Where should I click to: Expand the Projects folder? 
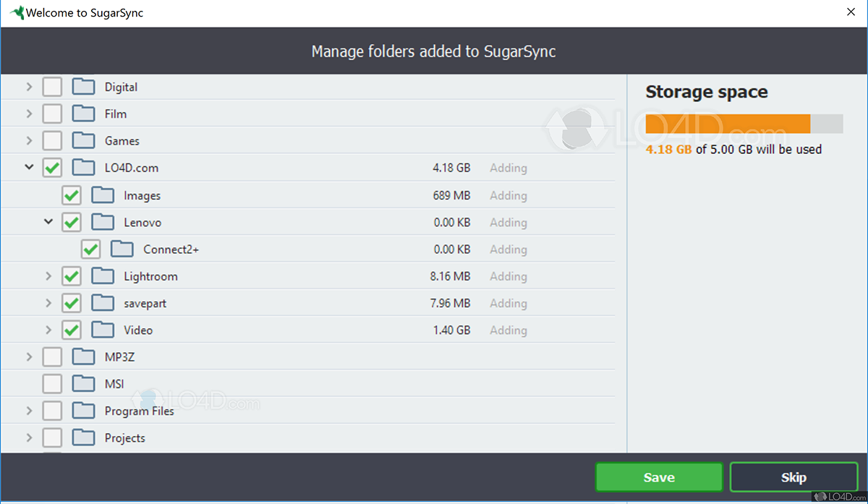[29, 438]
